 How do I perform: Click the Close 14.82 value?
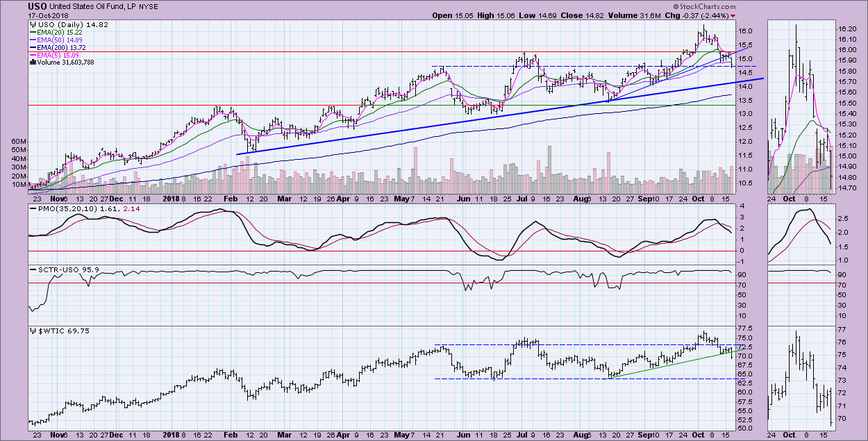click(x=582, y=15)
